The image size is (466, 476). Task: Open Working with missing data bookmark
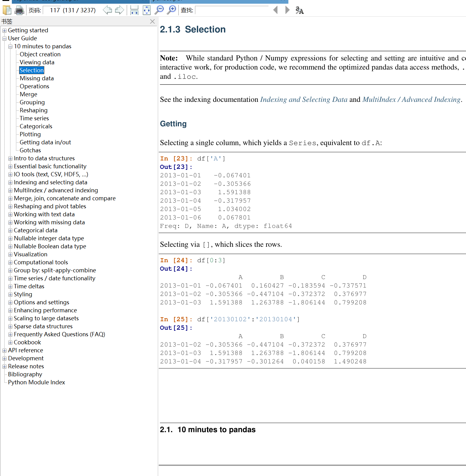pyautogui.click(x=49, y=222)
